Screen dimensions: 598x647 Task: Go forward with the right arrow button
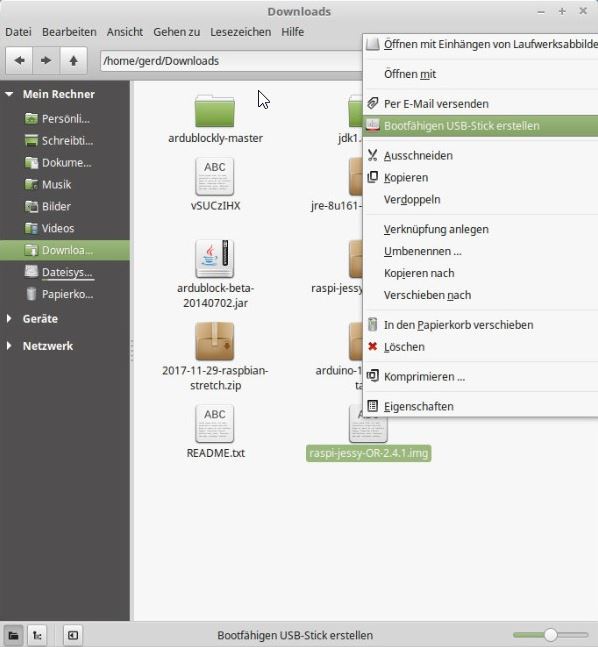(46, 61)
